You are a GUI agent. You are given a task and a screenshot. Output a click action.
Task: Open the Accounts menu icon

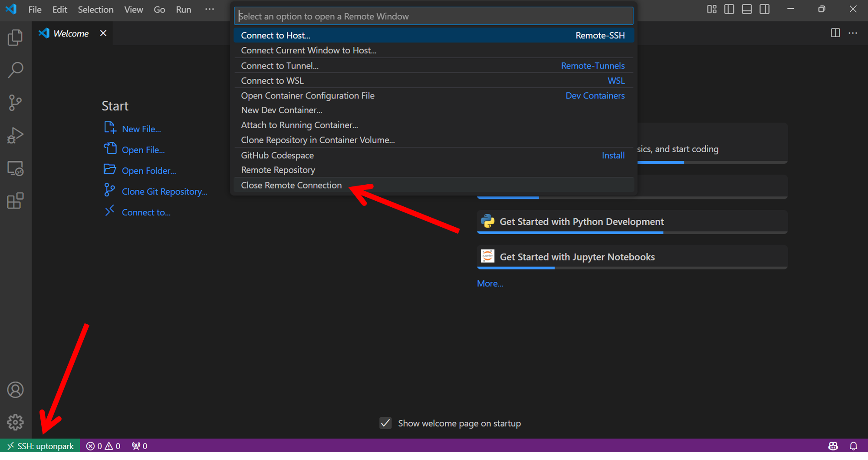[x=15, y=390]
